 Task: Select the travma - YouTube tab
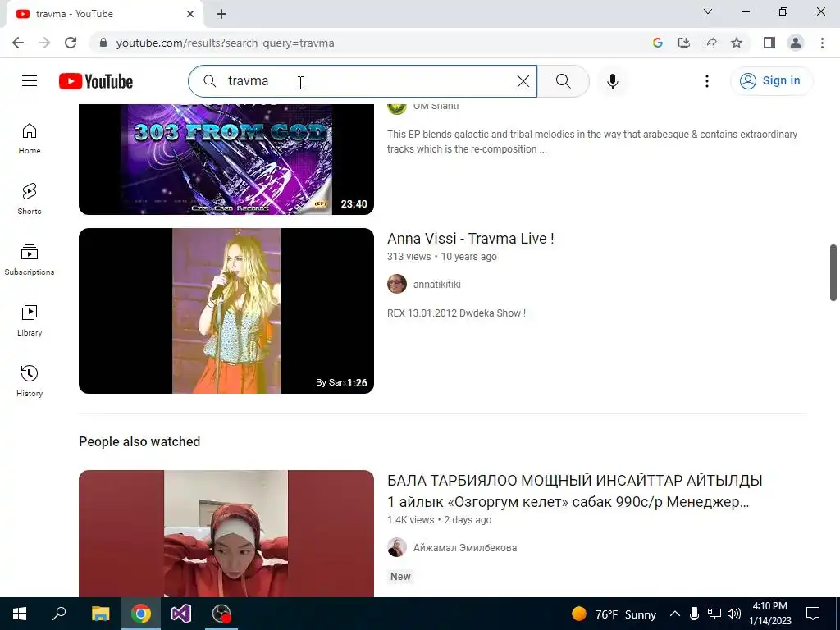[x=104, y=14]
